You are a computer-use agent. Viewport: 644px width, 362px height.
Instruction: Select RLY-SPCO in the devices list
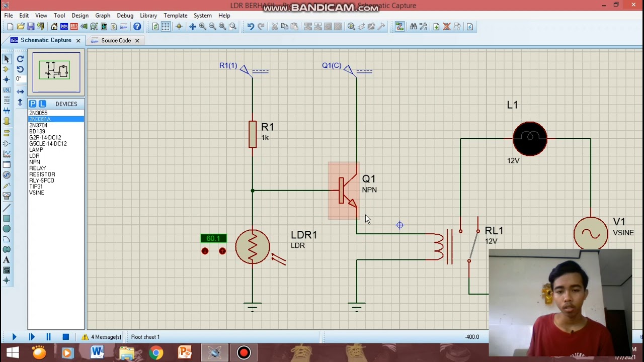coord(42,180)
